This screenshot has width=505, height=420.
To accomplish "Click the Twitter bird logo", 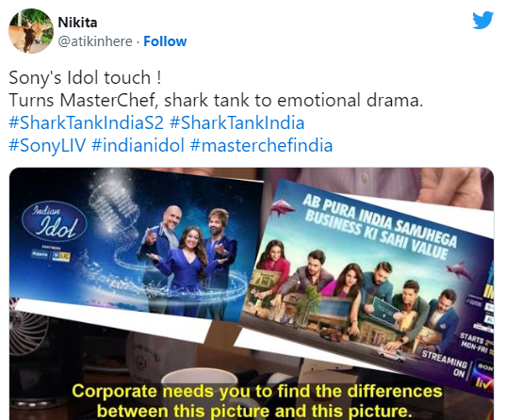I will pyautogui.click(x=482, y=21).
